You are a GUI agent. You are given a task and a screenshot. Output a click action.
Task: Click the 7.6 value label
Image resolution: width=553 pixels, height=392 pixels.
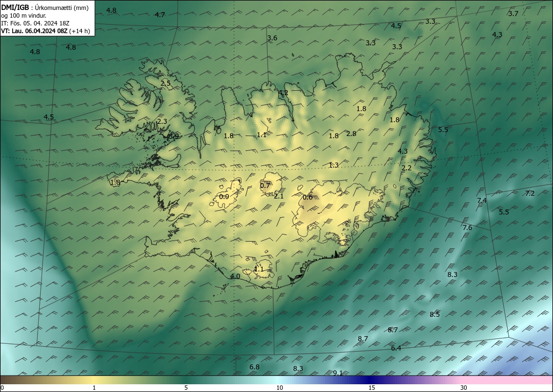[x=467, y=228]
